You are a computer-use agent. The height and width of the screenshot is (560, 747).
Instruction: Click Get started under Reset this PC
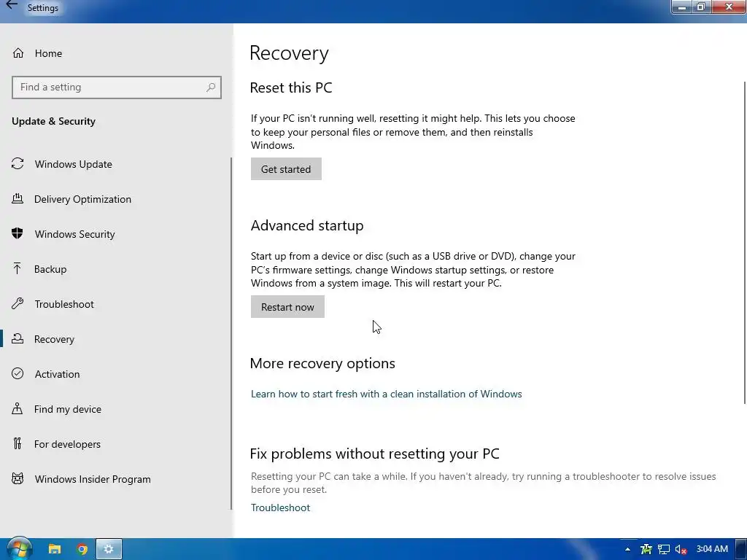coord(286,169)
